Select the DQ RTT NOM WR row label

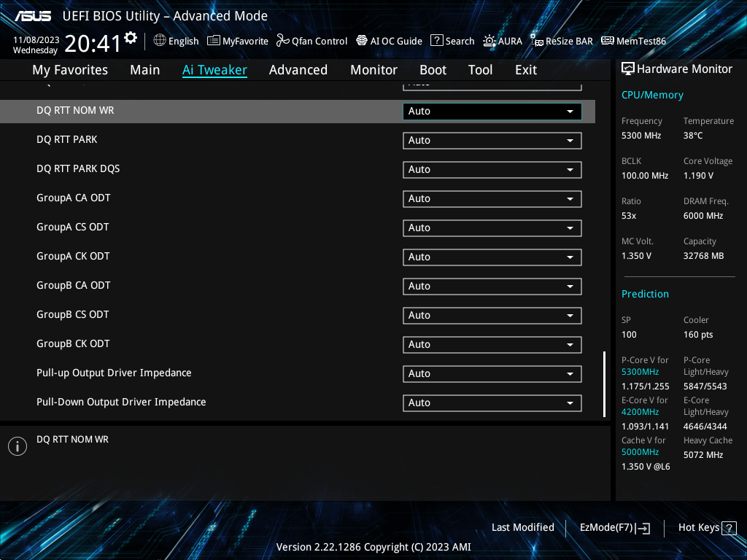pyautogui.click(x=75, y=111)
